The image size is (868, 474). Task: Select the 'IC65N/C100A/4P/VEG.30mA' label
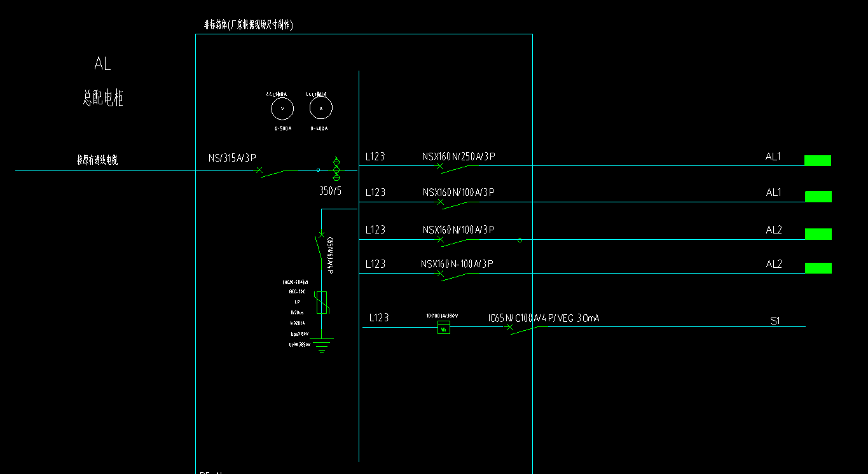pyautogui.click(x=544, y=318)
